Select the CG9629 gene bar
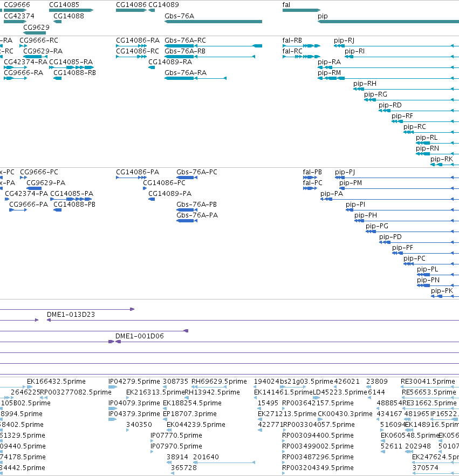Viewport: 459px width, 476px height. (35, 33)
